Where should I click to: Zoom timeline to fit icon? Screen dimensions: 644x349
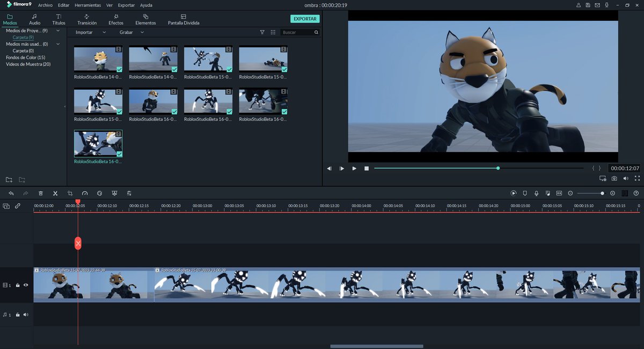pos(559,193)
